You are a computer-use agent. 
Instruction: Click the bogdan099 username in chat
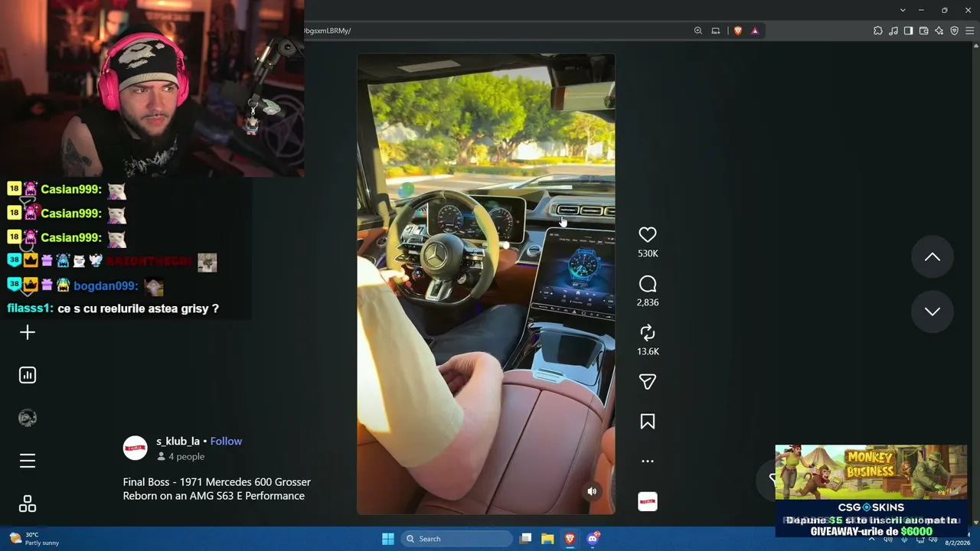[x=106, y=285]
